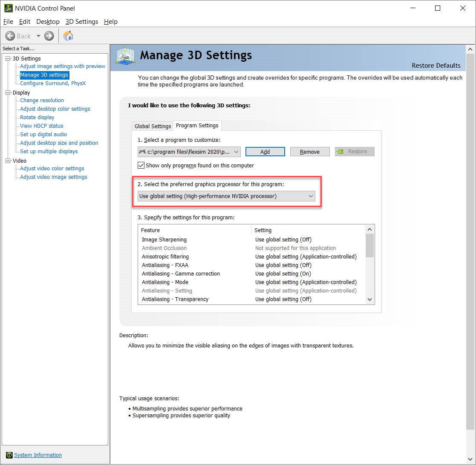476x465 pixels.
Task: Open the Back history dropdown arrow
Action: click(x=38, y=36)
